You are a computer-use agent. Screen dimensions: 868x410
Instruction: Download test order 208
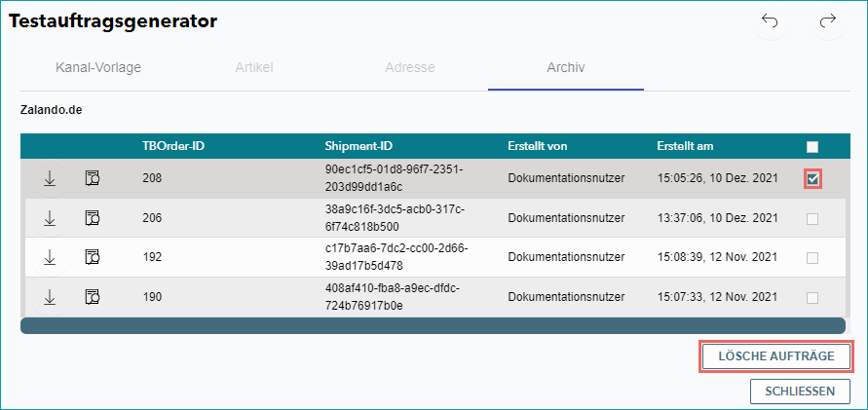pos(50,179)
